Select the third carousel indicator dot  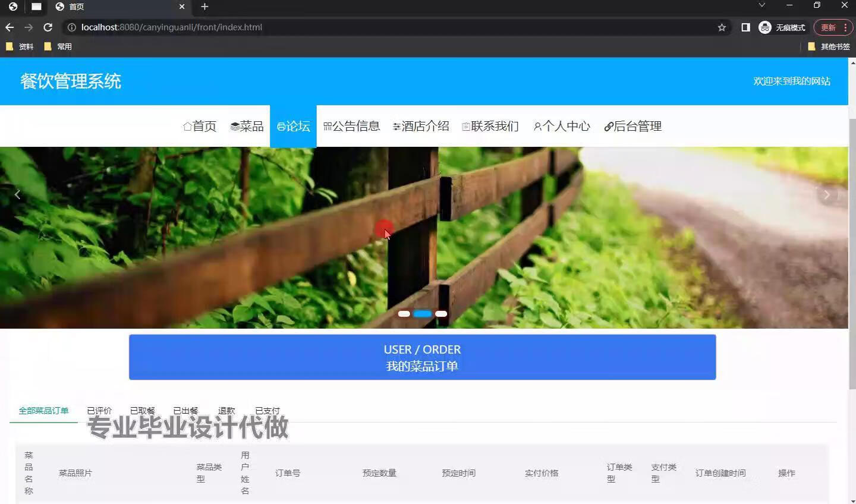pyautogui.click(x=441, y=314)
